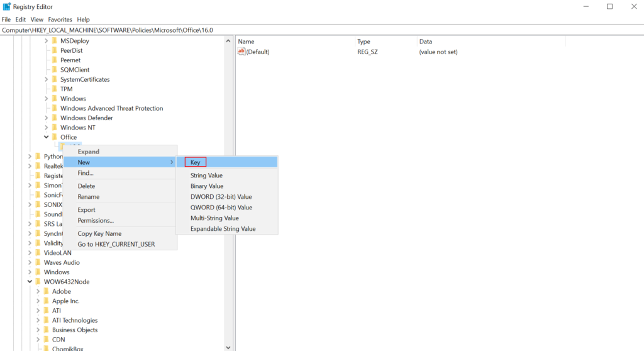
Task: Click the WOW6432Node folder icon
Action: point(38,282)
